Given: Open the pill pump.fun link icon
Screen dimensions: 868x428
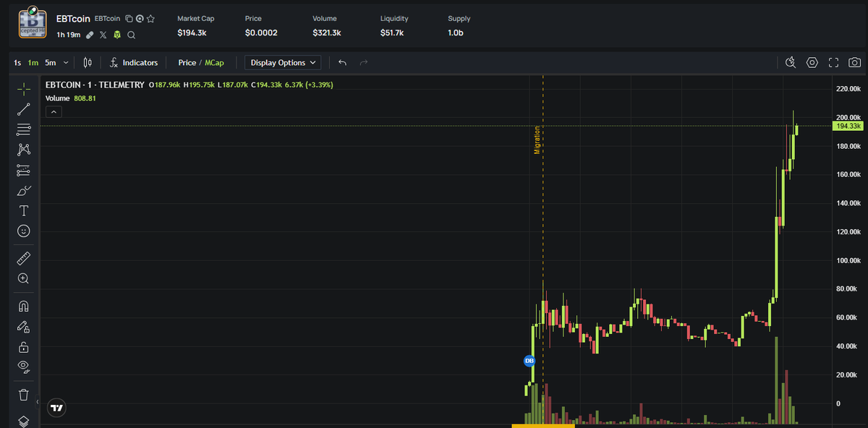Looking at the screenshot, I should [x=90, y=35].
